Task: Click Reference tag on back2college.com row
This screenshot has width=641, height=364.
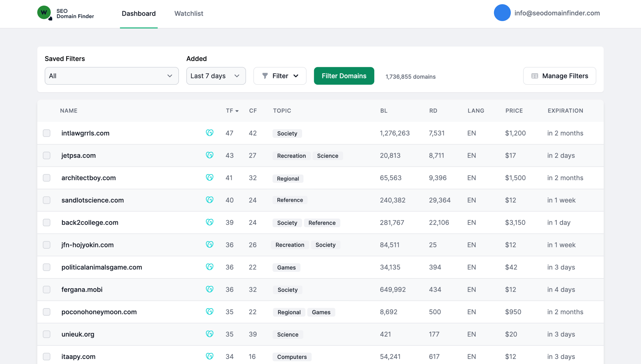Action: tap(322, 223)
